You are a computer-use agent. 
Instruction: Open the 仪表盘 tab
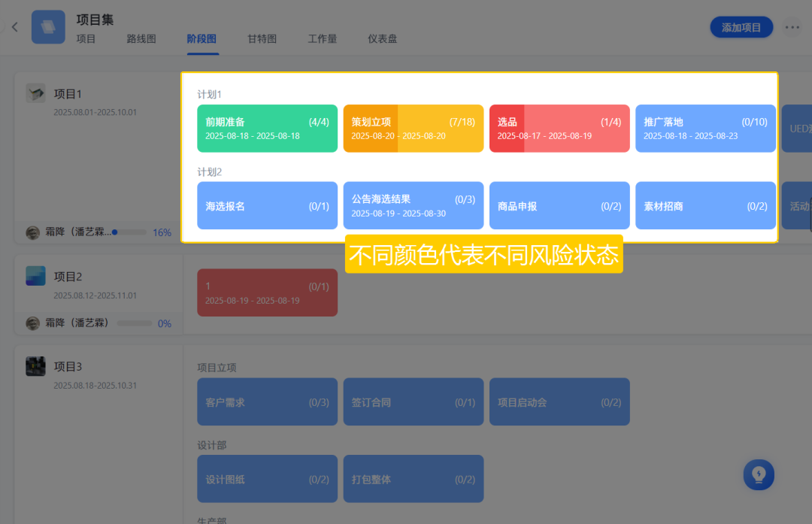pos(383,39)
